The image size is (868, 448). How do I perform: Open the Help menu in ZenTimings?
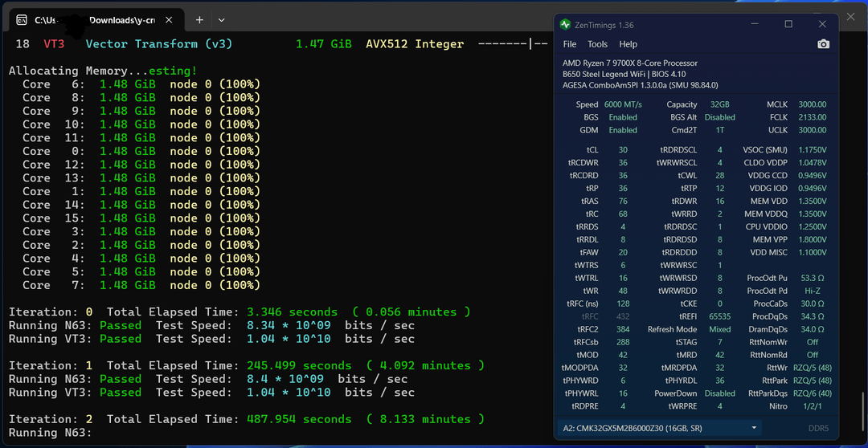click(x=628, y=44)
